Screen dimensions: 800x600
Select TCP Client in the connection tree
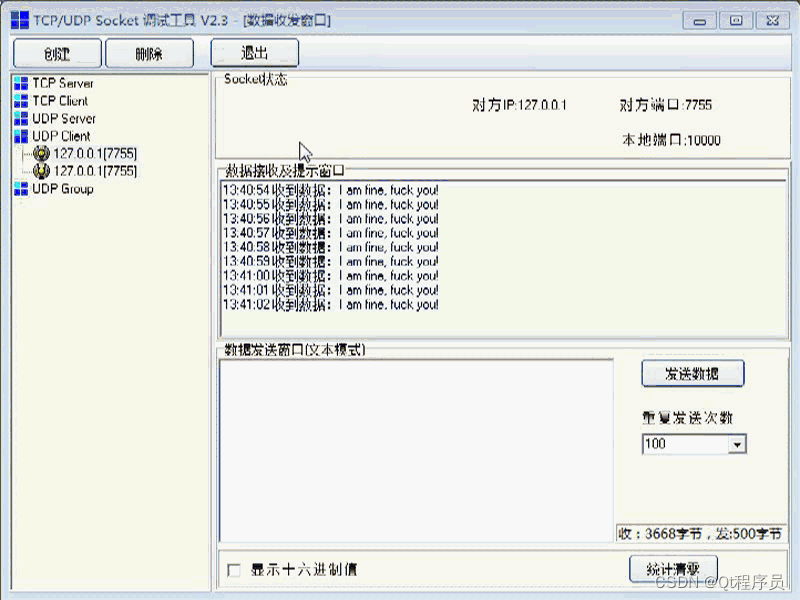tap(60, 101)
